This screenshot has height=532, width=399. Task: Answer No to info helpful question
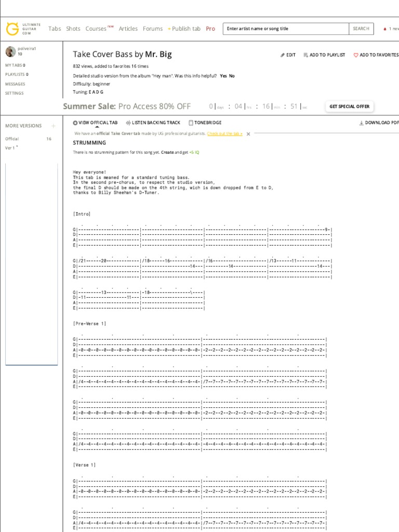[x=232, y=76]
